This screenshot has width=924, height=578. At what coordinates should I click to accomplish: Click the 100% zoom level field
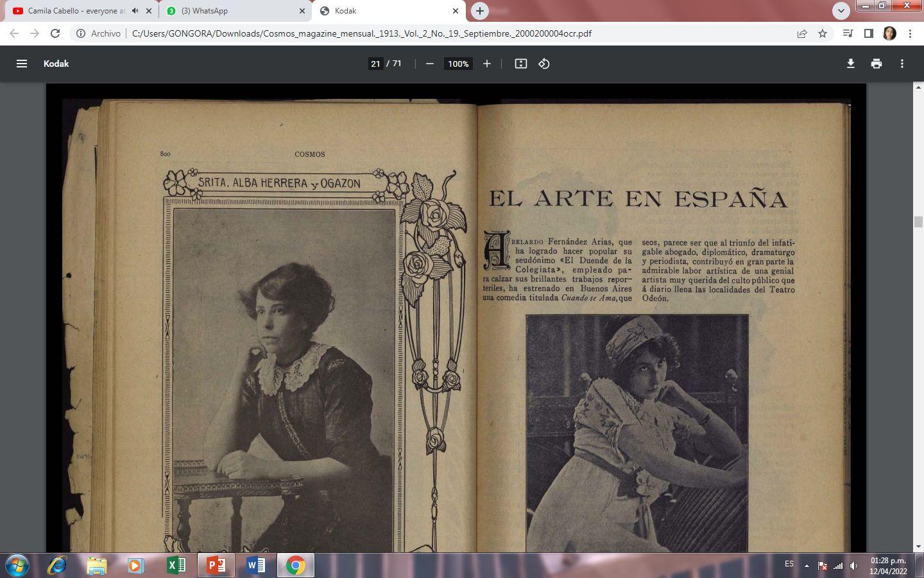[458, 64]
